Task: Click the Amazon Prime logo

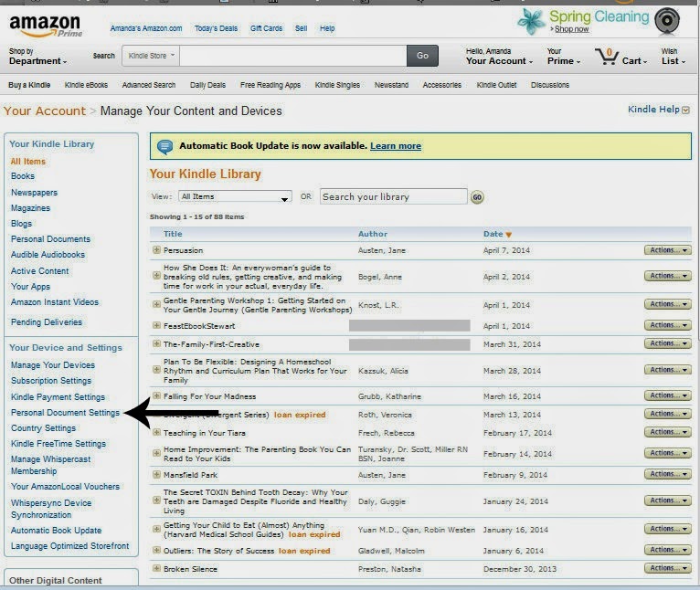Action: coord(46,26)
